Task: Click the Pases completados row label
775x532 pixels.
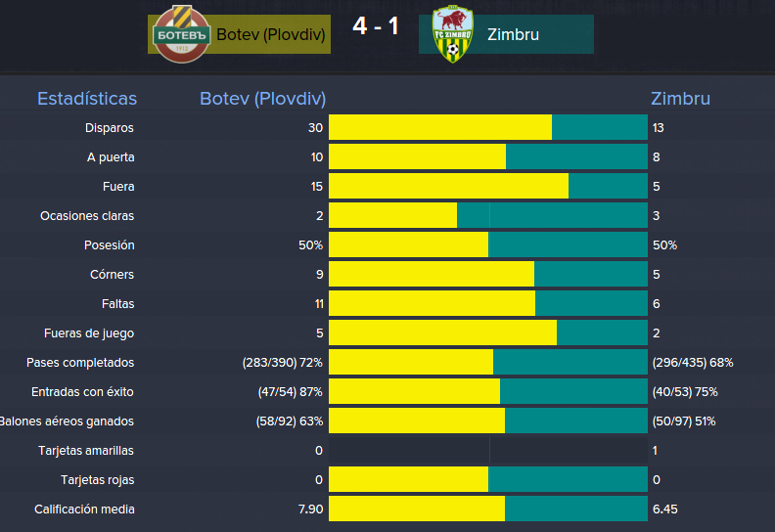Action: (80, 363)
